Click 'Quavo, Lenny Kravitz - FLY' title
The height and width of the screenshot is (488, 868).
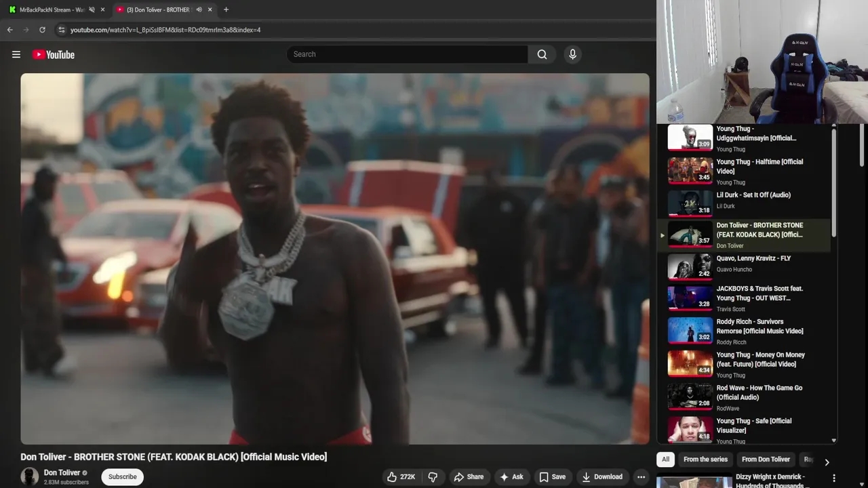pos(753,258)
